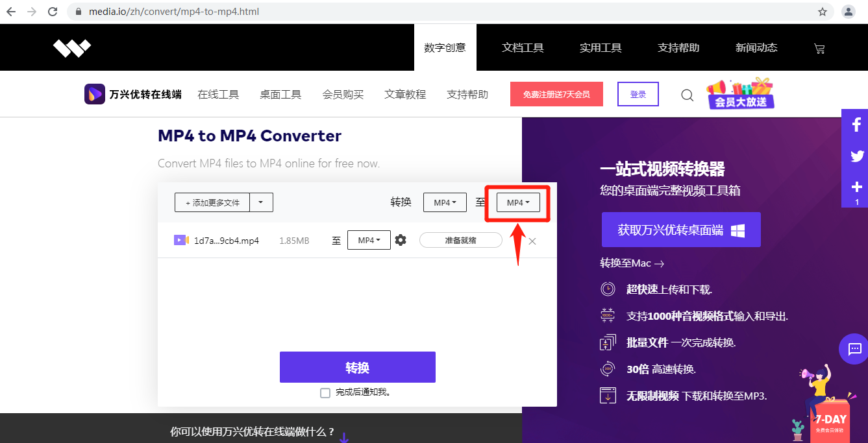Open the highlighted target MP4 format dropdown
Viewport: 868px width, 443px height.
(x=518, y=202)
